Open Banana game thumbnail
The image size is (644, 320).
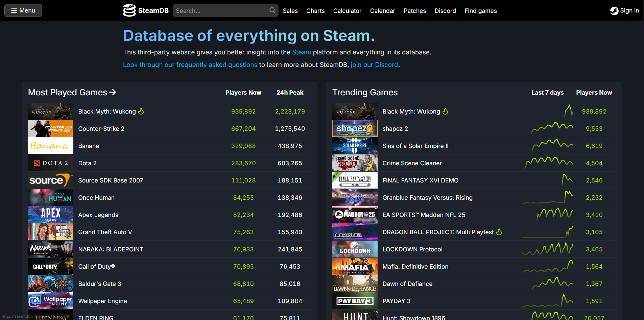click(x=51, y=146)
